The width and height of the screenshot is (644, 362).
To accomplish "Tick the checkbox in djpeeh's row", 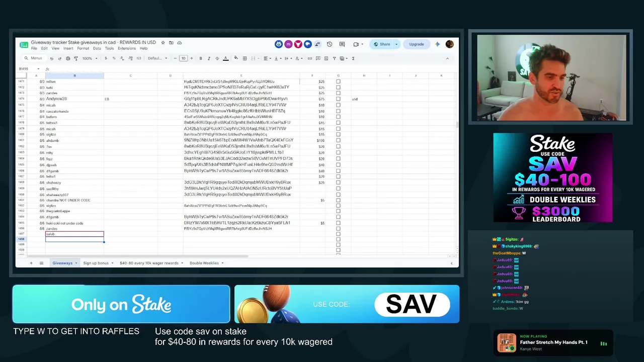I will click(338, 164).
